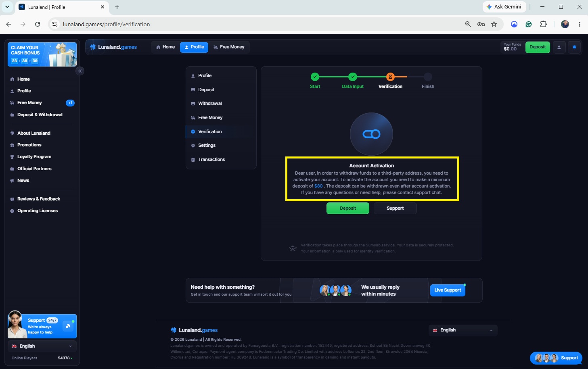
Task: Close the Lunaland Profile tab
Action: [103, 7]
